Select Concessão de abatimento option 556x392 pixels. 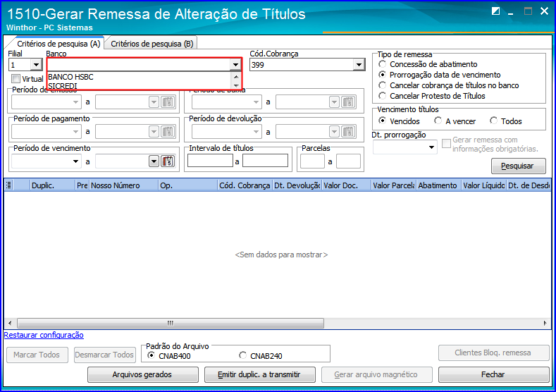tap(382, 64)
